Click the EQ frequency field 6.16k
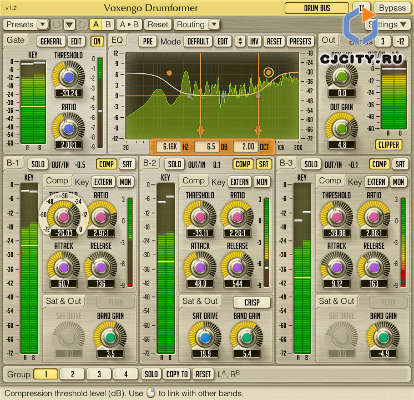The width and height of the screenshot is (414, 400). pos(169,146)
